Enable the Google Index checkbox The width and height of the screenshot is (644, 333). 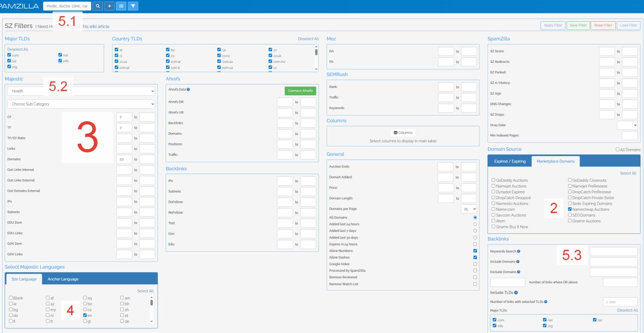tap(475, 264)
